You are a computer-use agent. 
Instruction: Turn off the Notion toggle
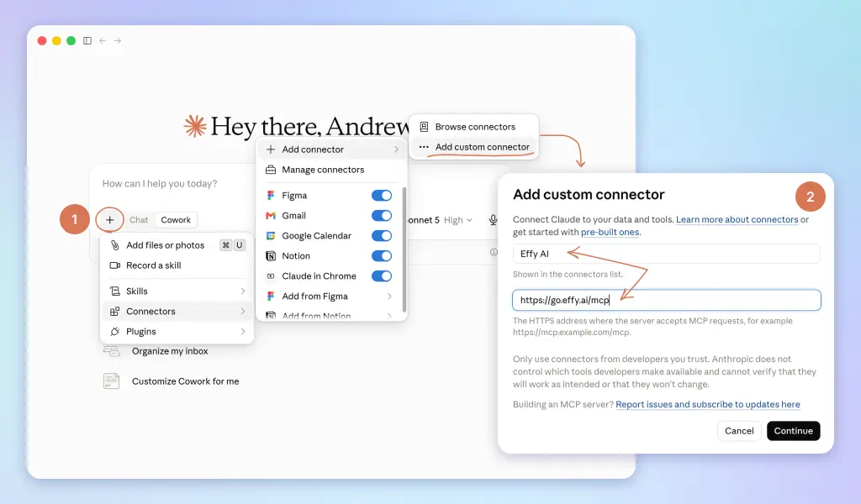pyautogui.click(x=382, y=256)
